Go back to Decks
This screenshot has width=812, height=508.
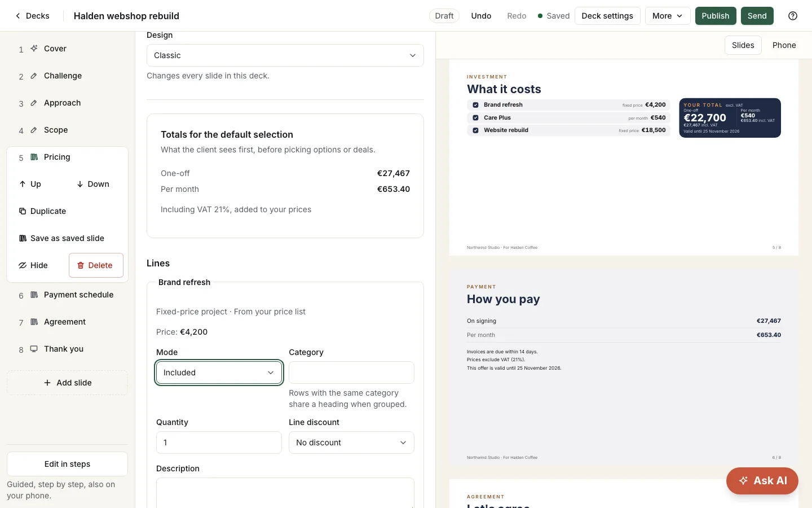(x=33, y=16)
